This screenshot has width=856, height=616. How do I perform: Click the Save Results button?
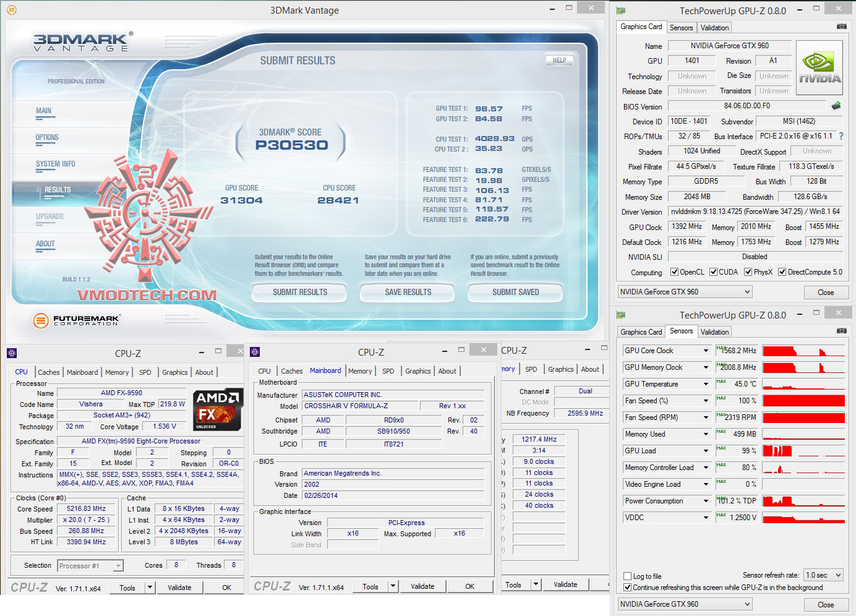408,292
